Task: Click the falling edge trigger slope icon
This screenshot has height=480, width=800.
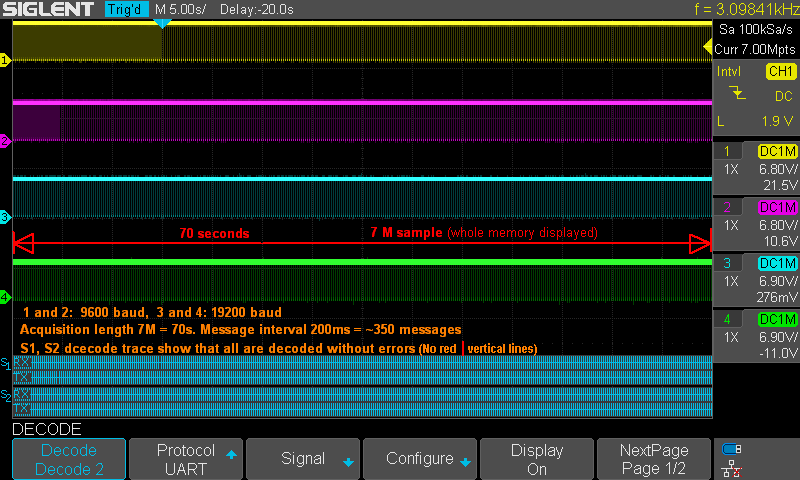Action: pos(737,93)
